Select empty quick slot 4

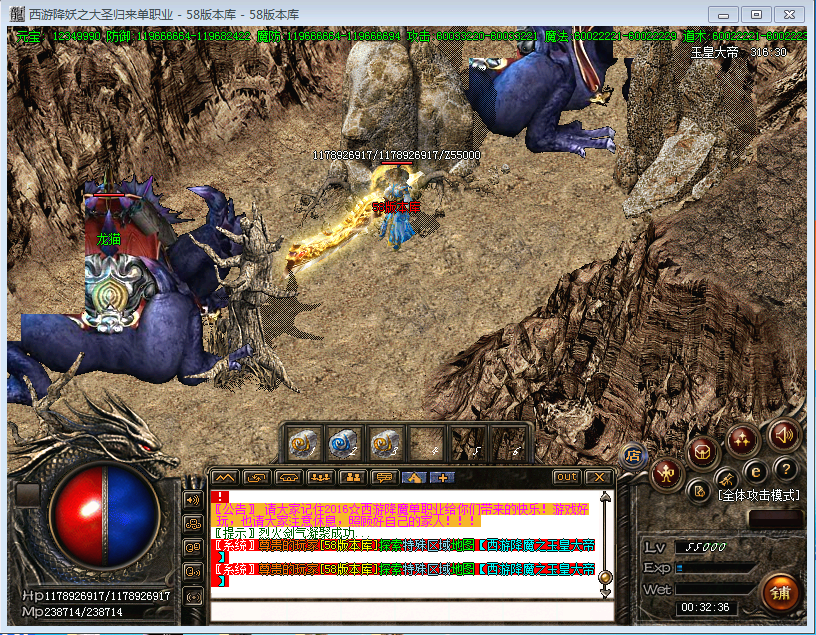point(427,444)
